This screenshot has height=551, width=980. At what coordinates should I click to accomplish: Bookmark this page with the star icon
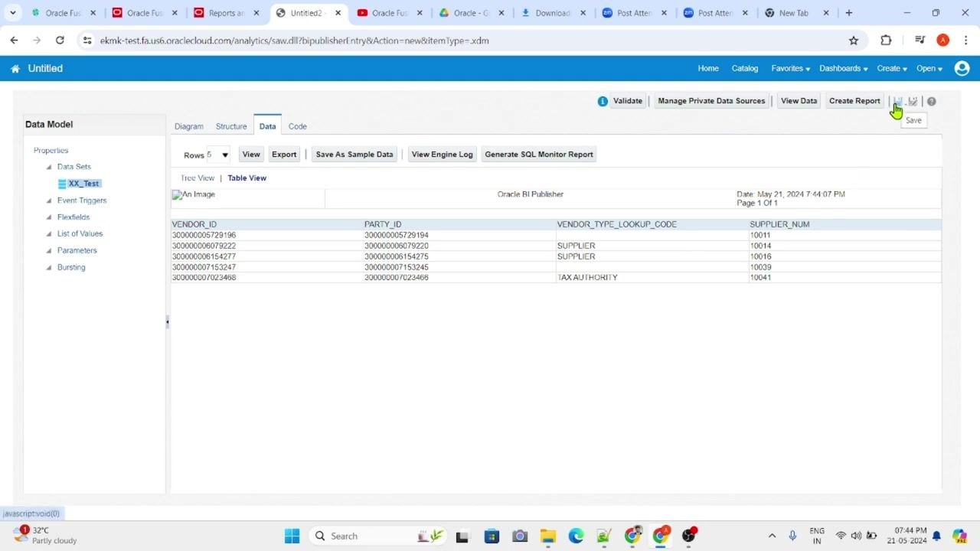tap(854, 41)
